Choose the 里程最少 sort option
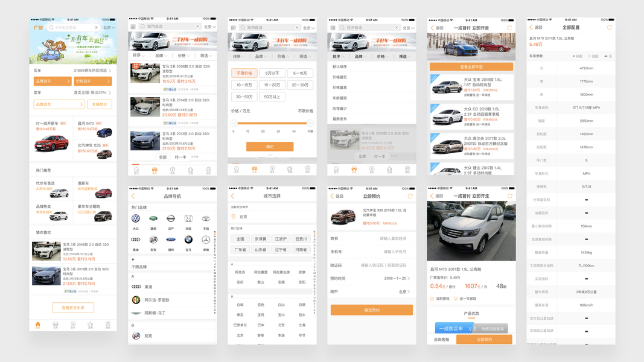The height and width of the screenshot is (362, 644). coord(372,109)
